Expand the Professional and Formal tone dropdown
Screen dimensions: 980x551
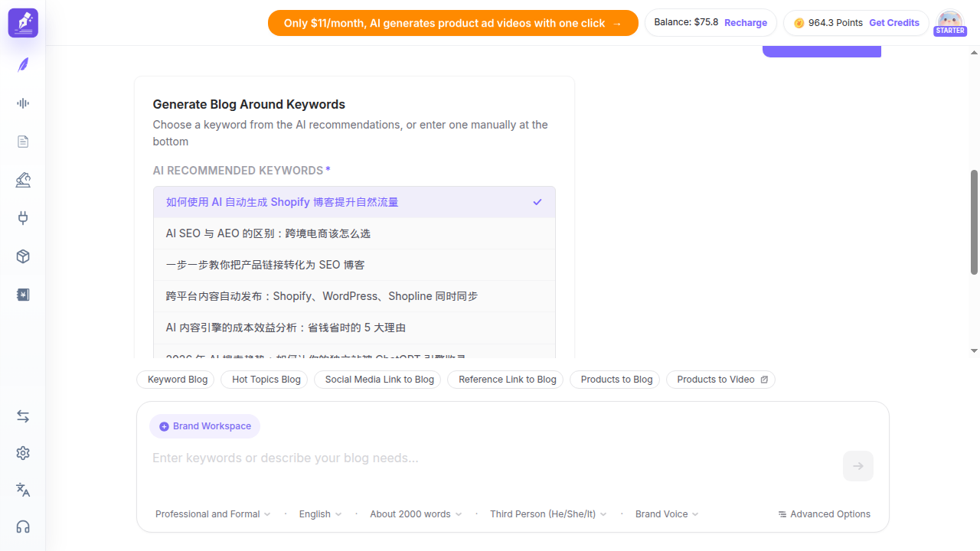[213, 514]
